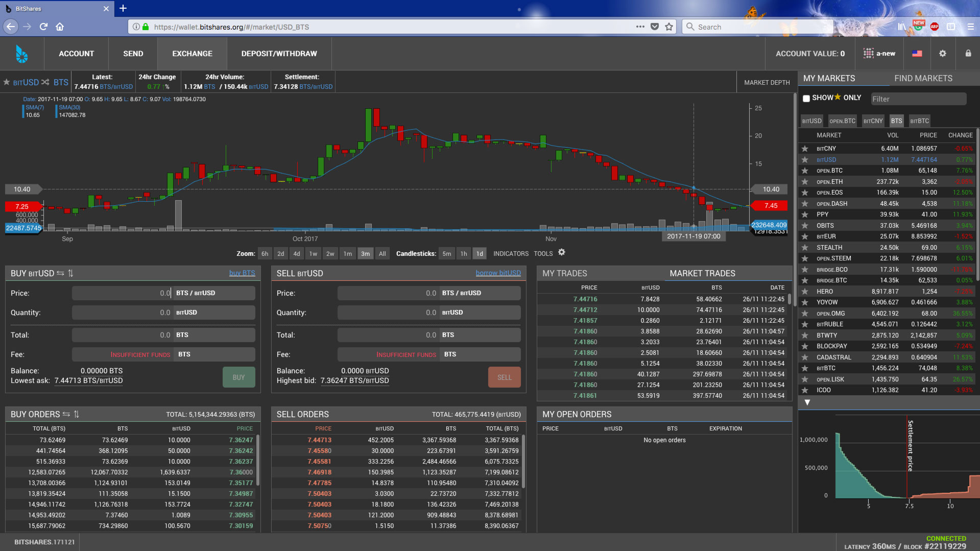
Task: Open ACCOUNT menu
Action: coord(76,54)
